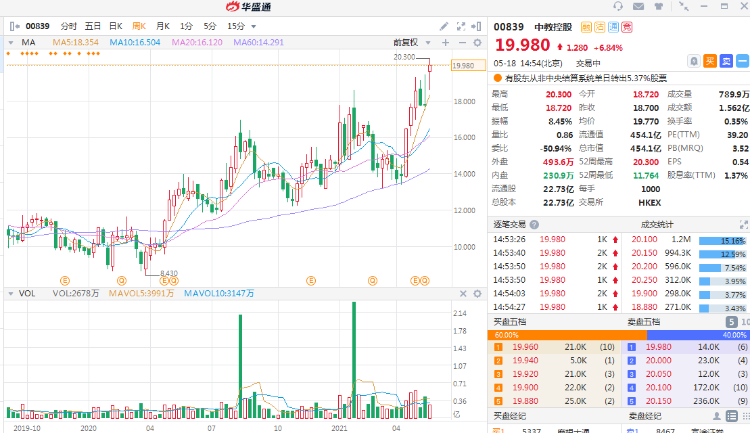Select the pencil drawing tool
The height and width of the screenshot is (433, 750).
[x=444, y=26]
